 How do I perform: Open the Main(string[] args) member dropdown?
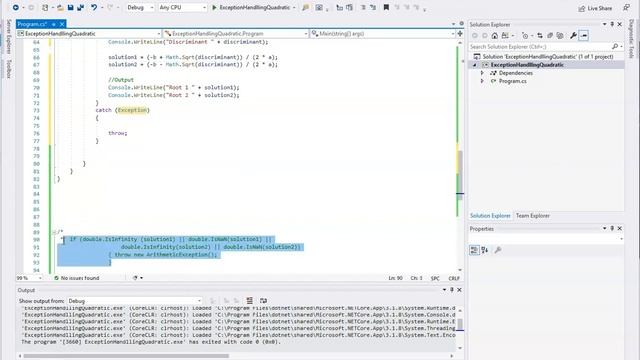[383, 33]
